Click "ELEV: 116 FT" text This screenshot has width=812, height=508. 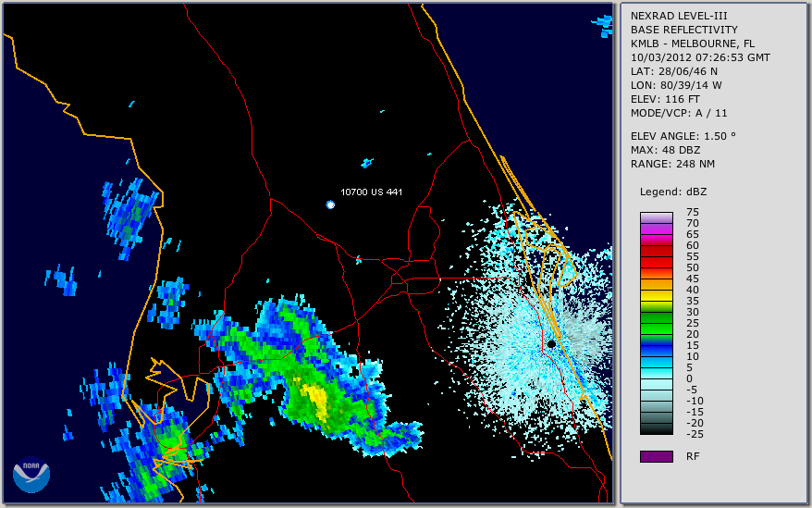665,99
